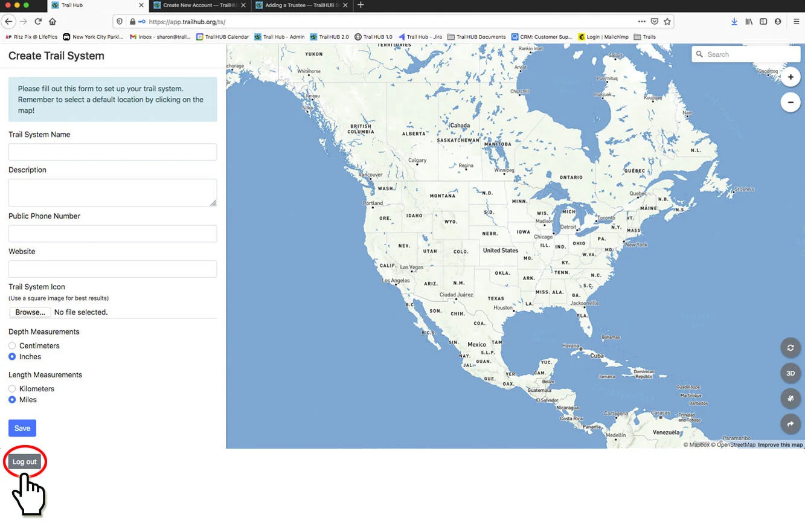Click the Trail System Name field
Screen dimensions: 805x532
point(112,152)
